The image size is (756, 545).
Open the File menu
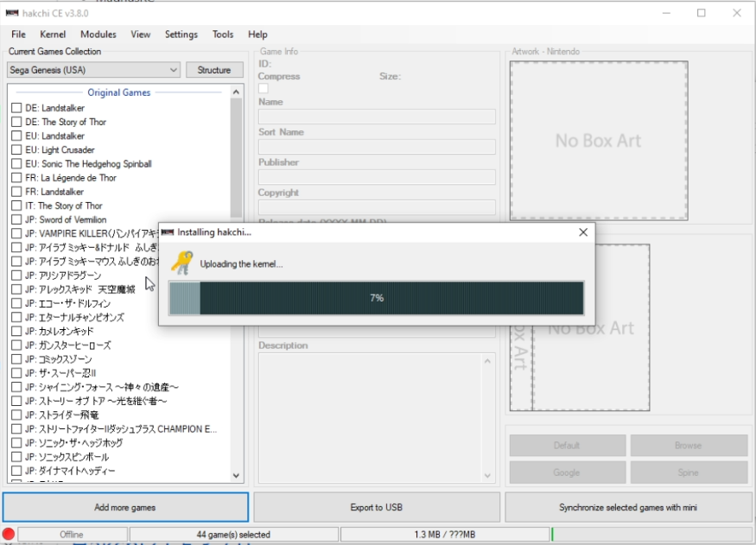[18, 35]
